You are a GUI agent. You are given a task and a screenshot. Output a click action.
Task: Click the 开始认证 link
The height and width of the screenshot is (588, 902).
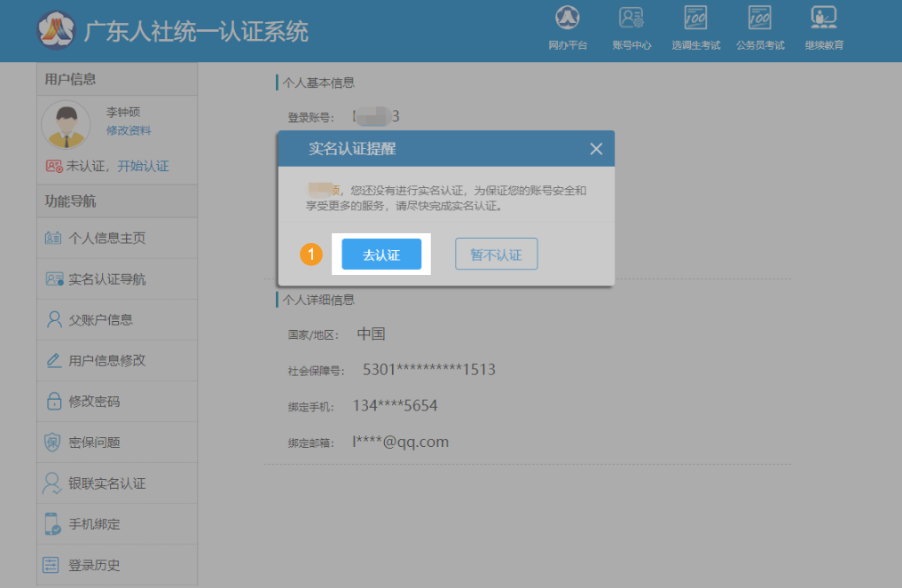[x=143, y=166]
